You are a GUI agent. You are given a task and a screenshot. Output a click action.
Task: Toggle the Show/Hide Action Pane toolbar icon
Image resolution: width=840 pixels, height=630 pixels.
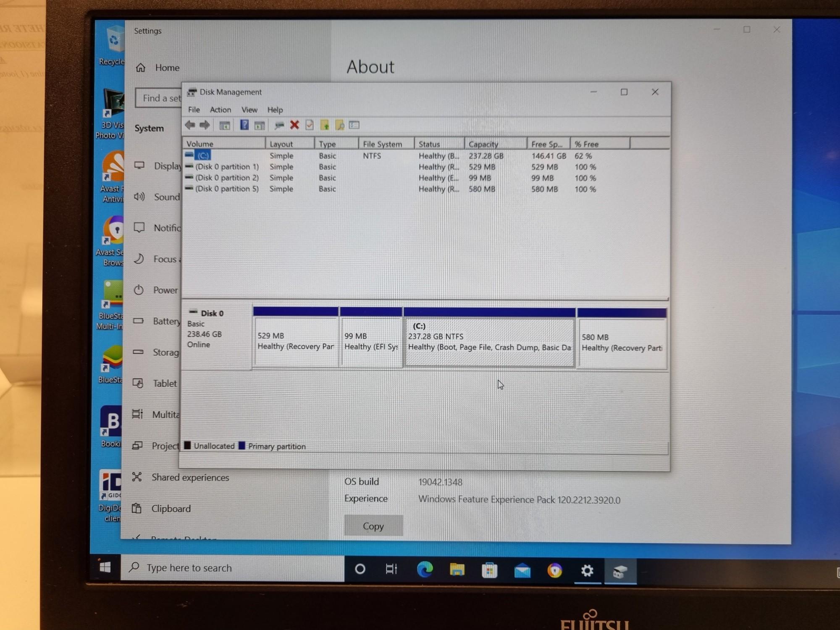coord(260,125)
